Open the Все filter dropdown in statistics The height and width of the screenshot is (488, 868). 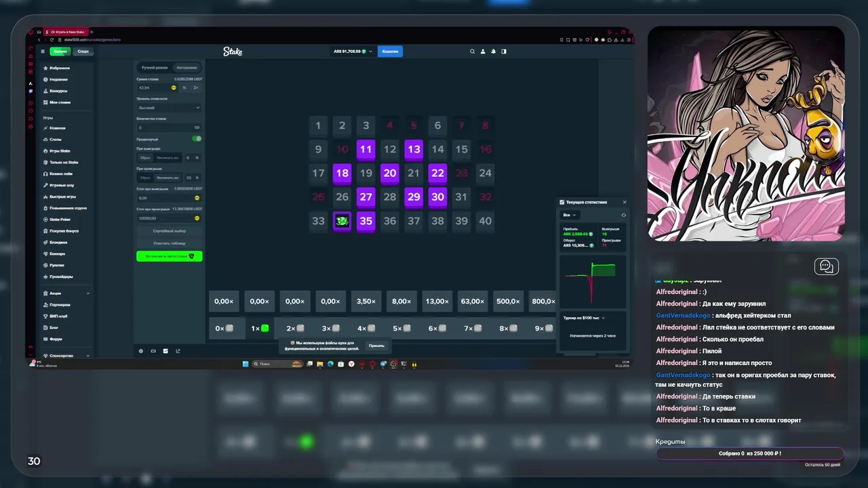click(570, 215)
